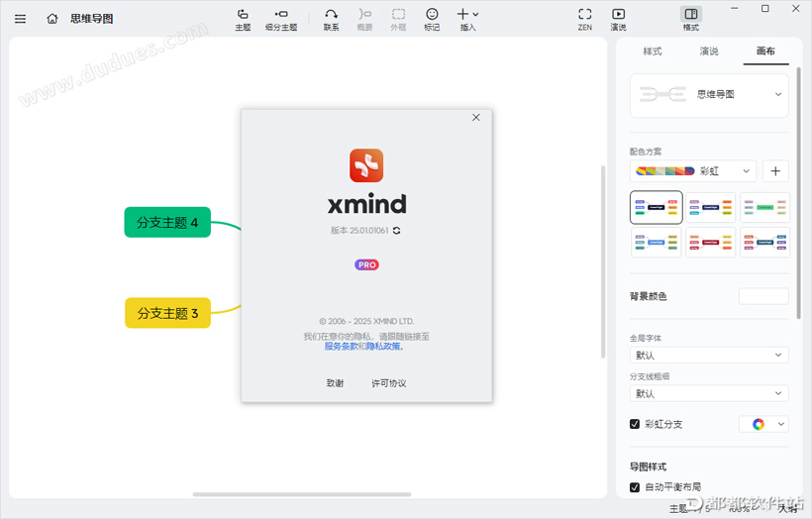Switch to the Style (样式) tab
The image size is (812, 519).
click(653, 52)
